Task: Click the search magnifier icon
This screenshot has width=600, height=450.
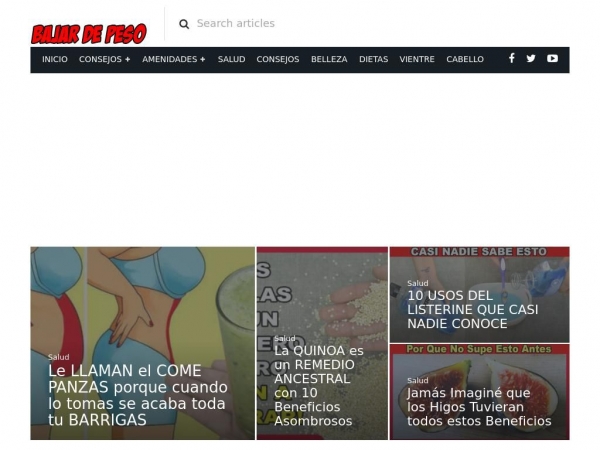Action: tap(184, 24)
